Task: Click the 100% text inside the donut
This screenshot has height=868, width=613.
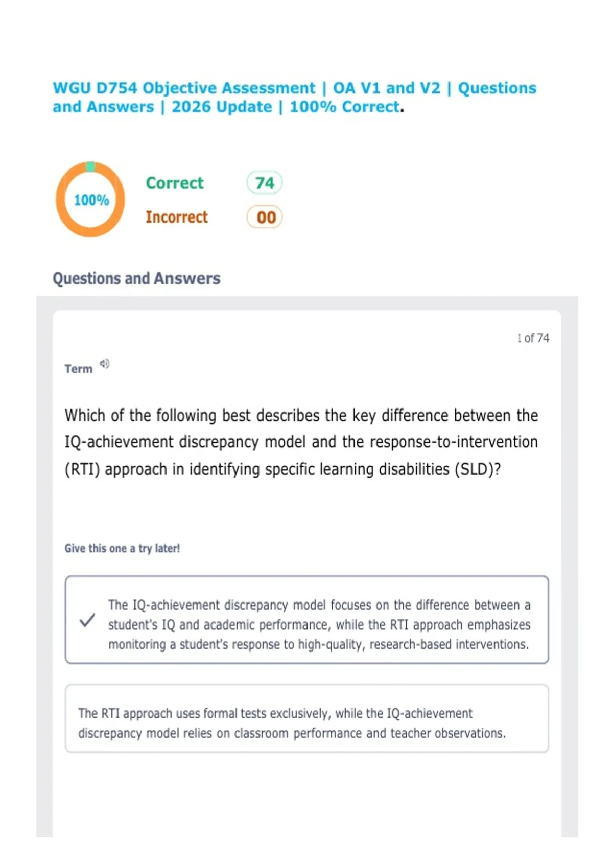Action: click(x=91, y=200)
